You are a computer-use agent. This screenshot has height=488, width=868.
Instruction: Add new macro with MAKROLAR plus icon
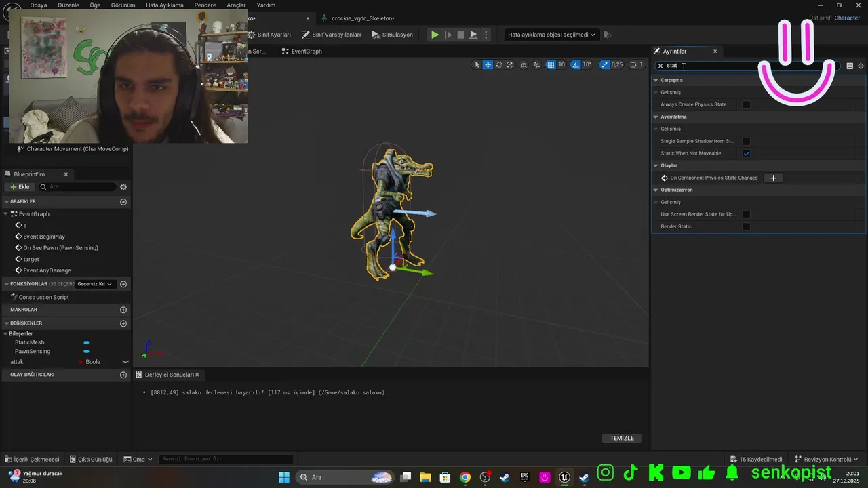click(x=123, y=310)
